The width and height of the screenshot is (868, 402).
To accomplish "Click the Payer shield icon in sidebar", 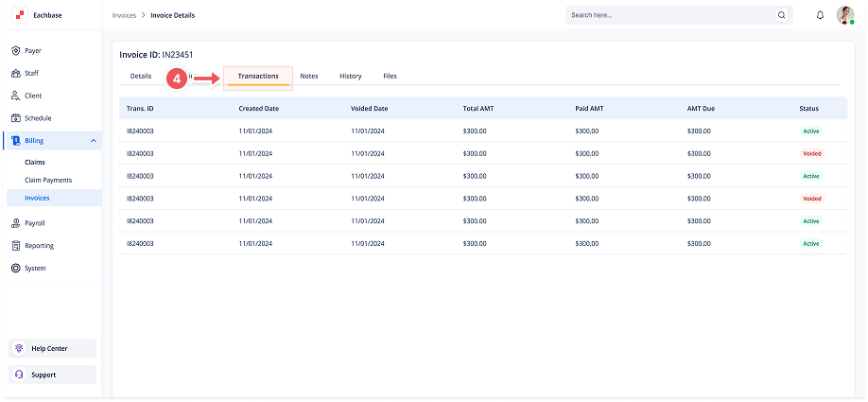I will click(x=16, y=50).
